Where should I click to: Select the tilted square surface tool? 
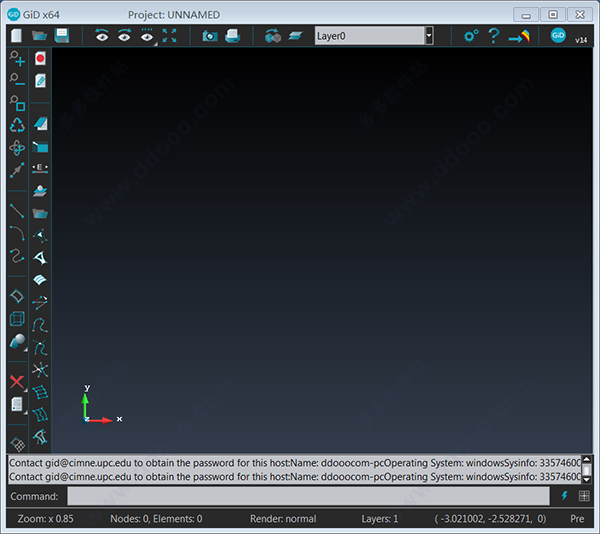tap(17, 296)
